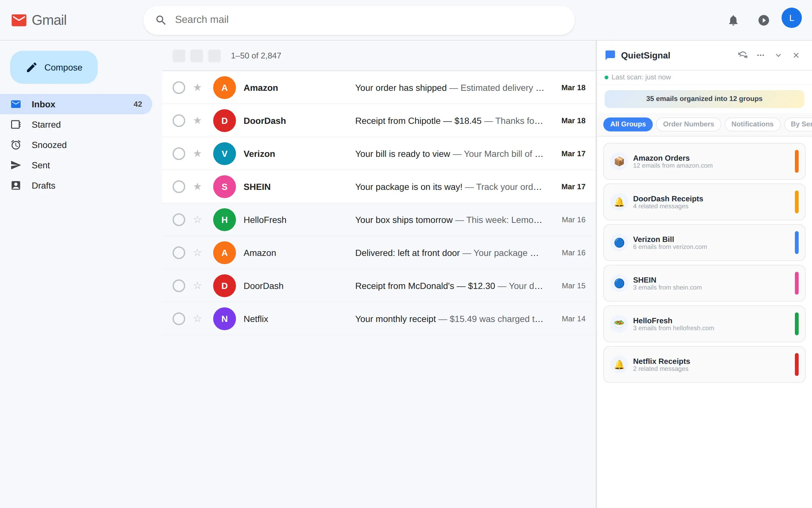Select the DoorDash McDonald's receipt checkbox
Screen dimensions: 812x508
[x=179, y=286]
